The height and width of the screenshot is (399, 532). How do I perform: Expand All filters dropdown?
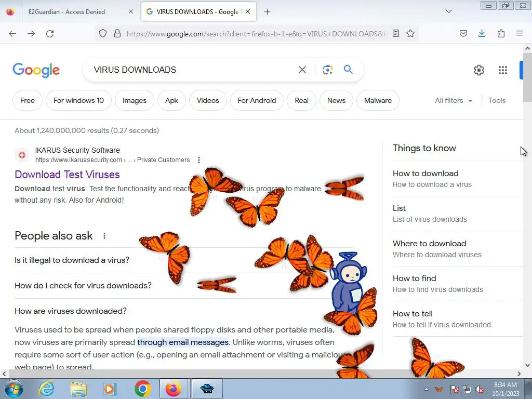tap(454, 100)
